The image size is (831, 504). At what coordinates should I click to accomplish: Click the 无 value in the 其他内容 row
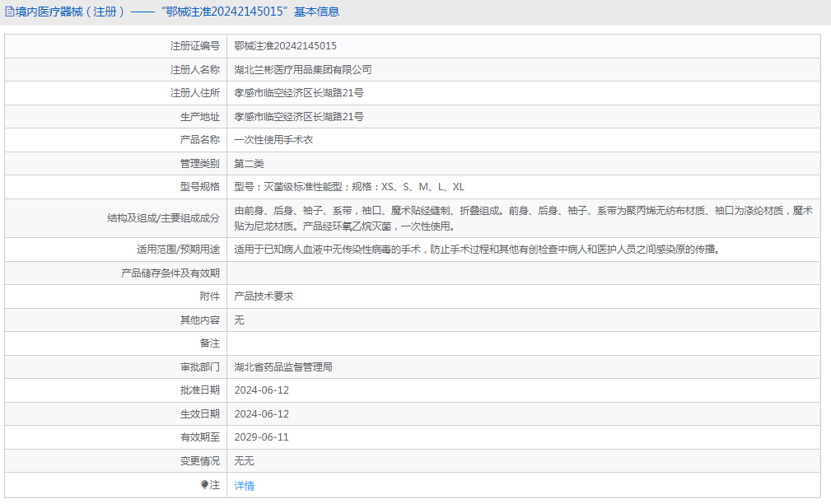click(x=239, y=320)
